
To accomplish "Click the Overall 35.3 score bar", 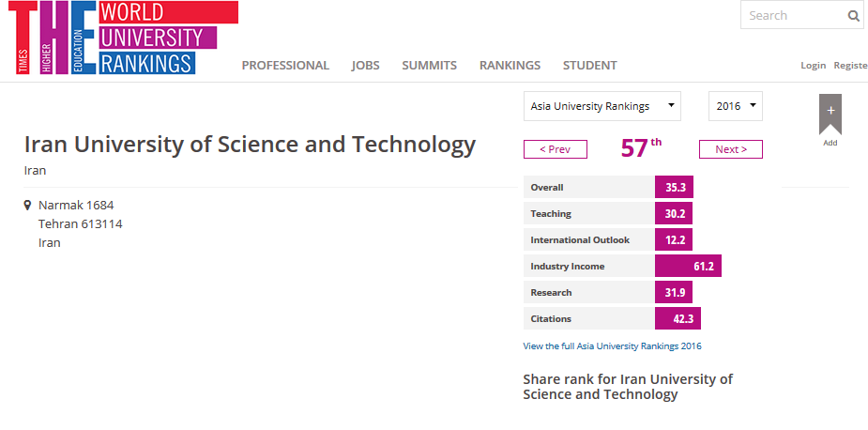I will [x=675, y=187].
